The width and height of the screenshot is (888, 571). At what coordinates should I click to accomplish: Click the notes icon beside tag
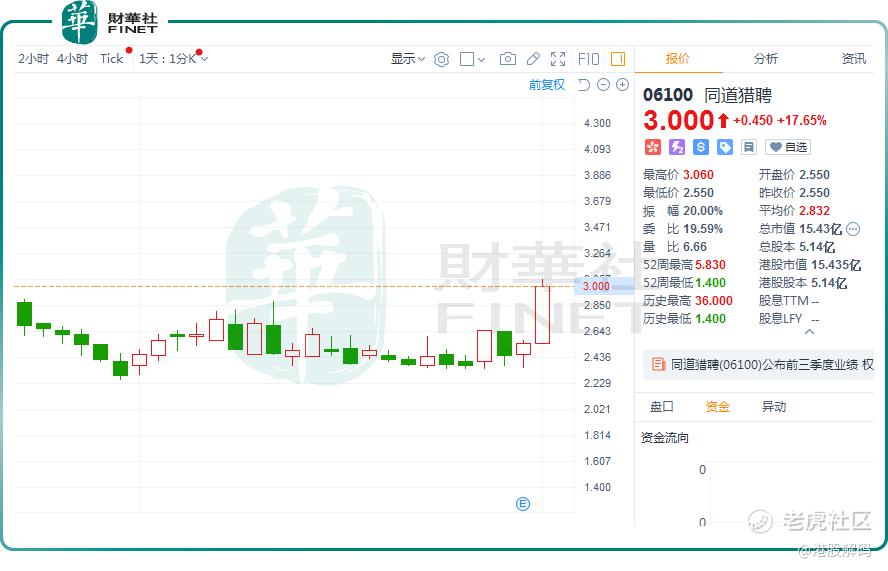point(749,147)
